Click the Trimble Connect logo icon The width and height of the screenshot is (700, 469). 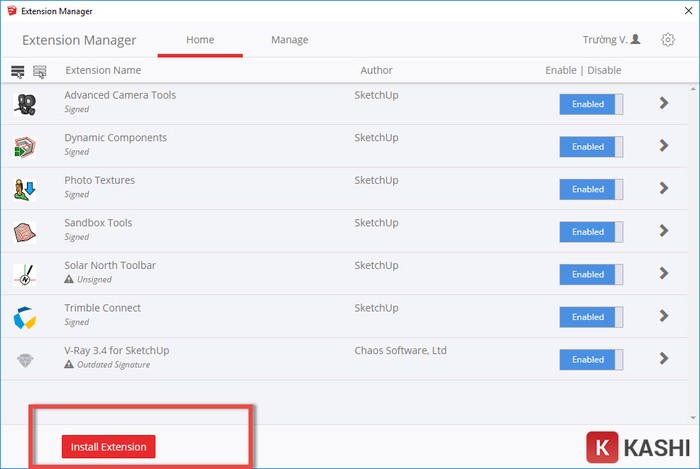[25, 317]
